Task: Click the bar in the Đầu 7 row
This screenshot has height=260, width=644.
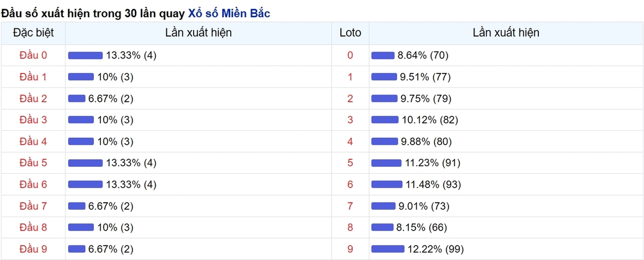Action: click(77, 206)
